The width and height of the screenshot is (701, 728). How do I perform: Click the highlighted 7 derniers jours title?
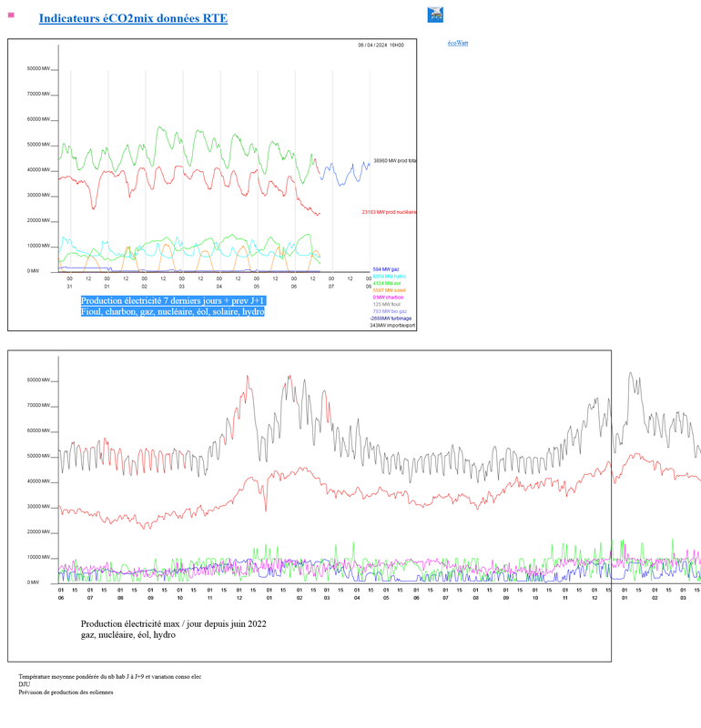[173, 300]
